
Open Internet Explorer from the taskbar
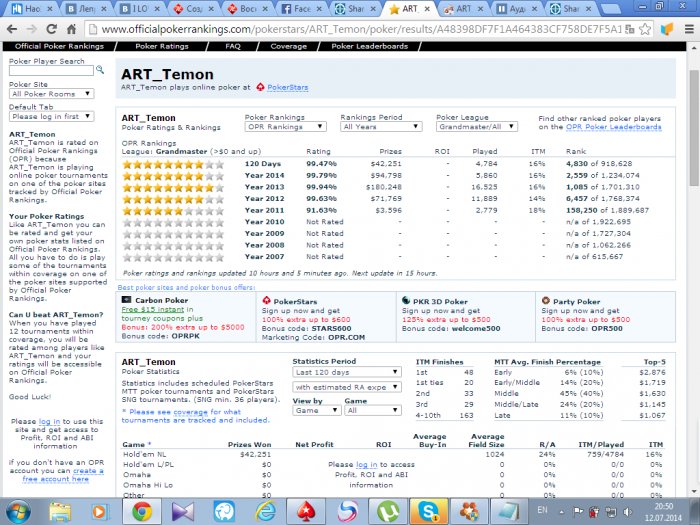[x=264, y=510]
